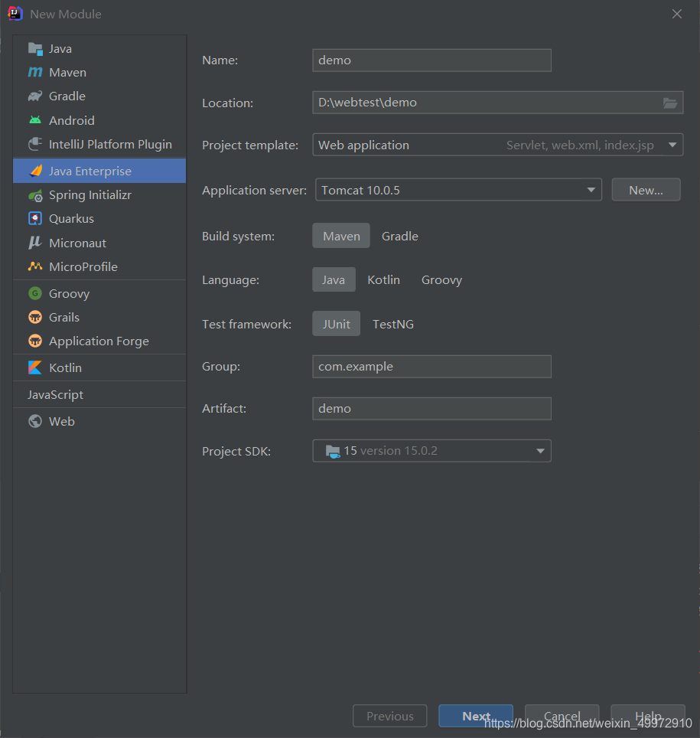This screenshot has height=738, width=700.
Task: Select the Java module type label
Action: point(60,48)
